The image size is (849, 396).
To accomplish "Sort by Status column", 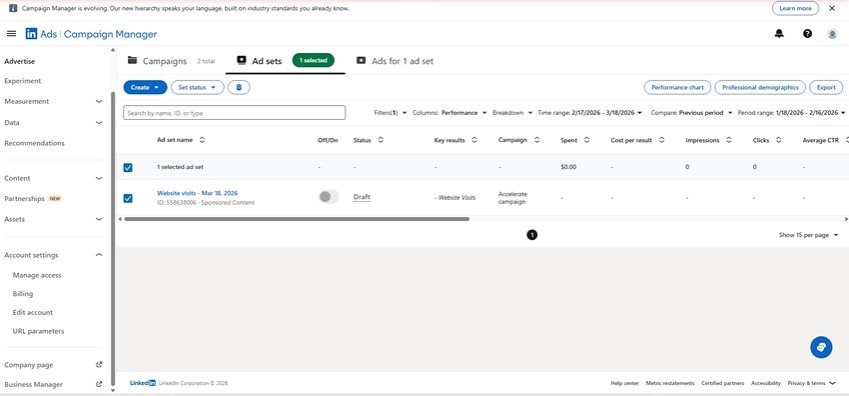I will click(381, 140).
